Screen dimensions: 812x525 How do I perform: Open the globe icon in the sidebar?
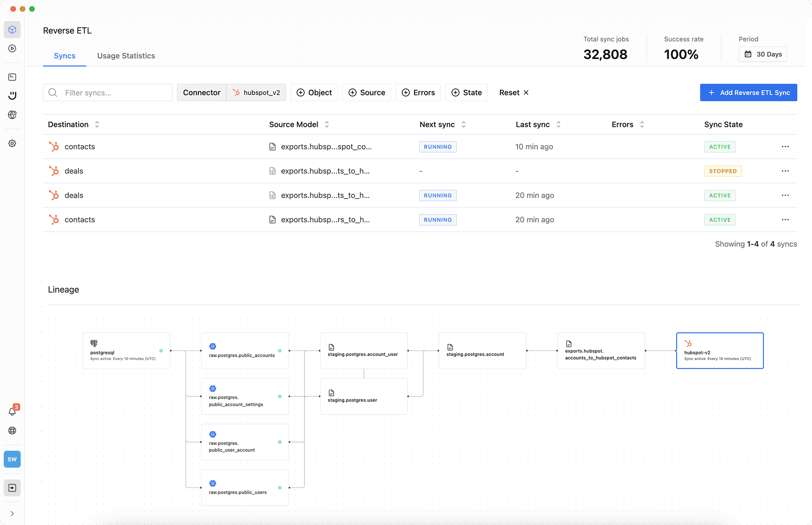pos(12,115)
